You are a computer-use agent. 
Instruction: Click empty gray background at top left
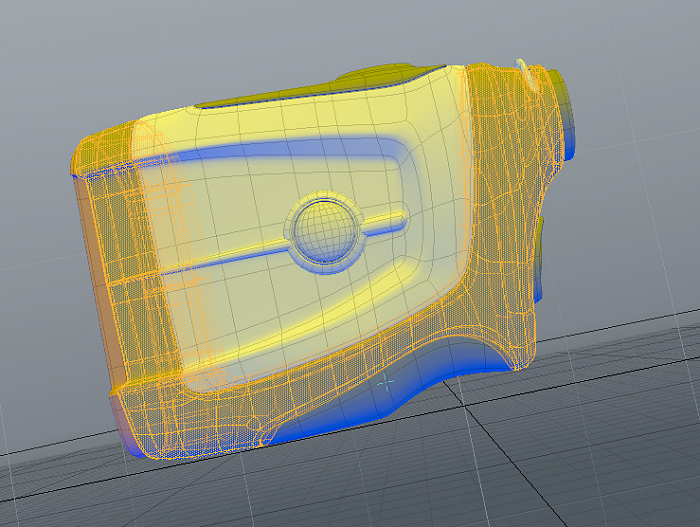pyautogui.click(x=60, y=50)
